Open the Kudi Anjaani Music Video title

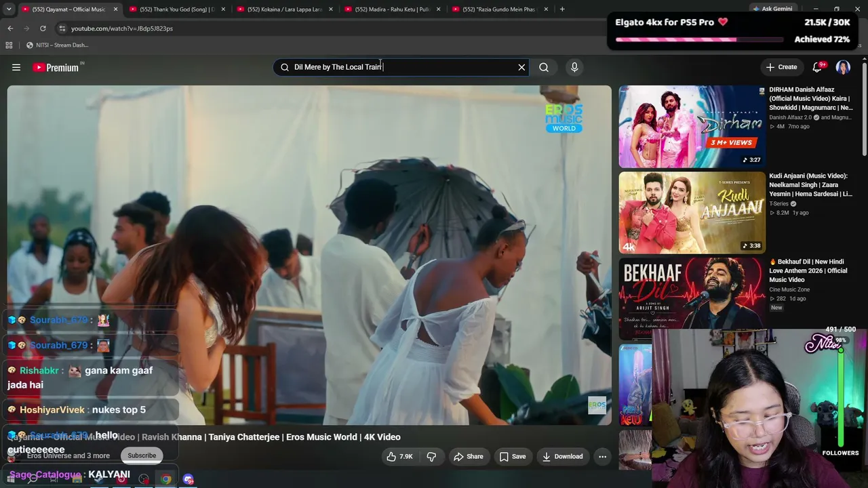point(811,185)
